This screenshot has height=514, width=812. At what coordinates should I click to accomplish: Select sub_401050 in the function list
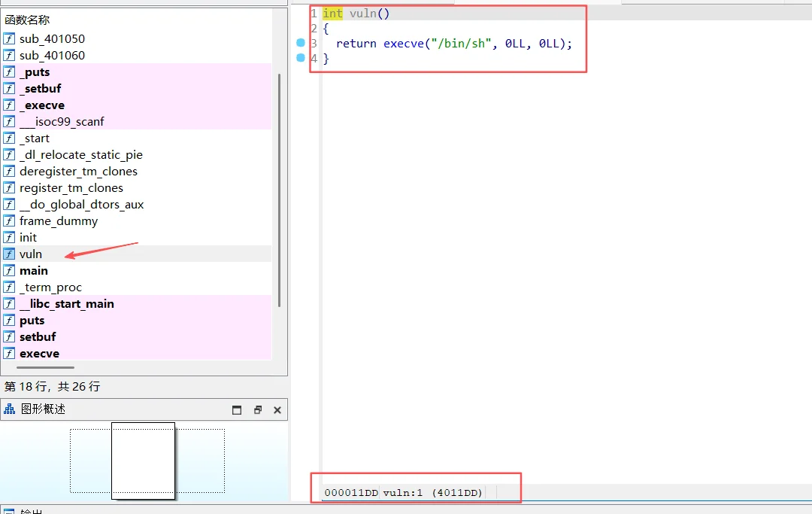(52, 39)
